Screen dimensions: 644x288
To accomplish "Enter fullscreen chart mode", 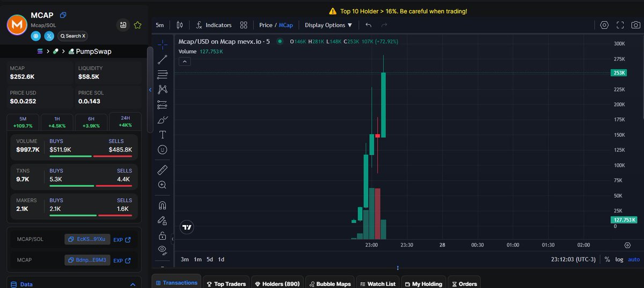I will tap(620, 25).
